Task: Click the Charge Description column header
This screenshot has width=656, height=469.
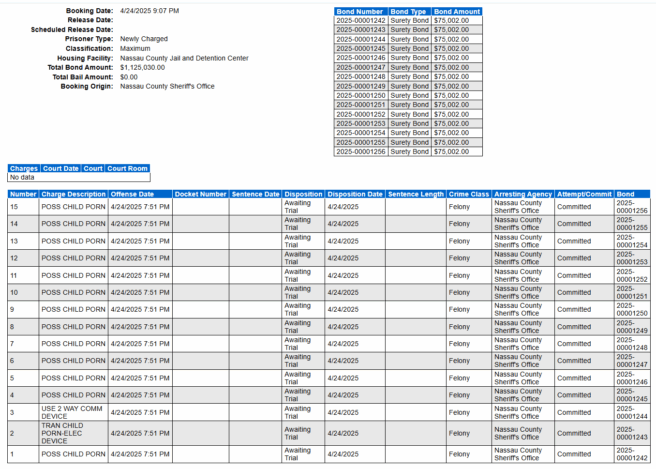Action: 73,194
